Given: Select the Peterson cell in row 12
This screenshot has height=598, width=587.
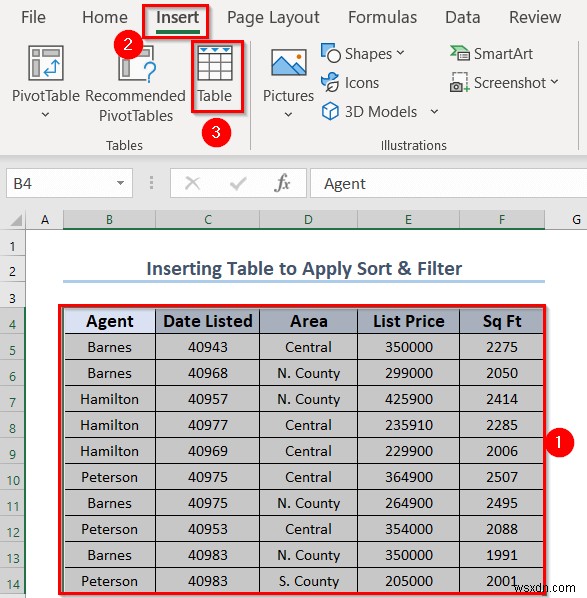Looking at the screenshot, I should click(110, 529).
